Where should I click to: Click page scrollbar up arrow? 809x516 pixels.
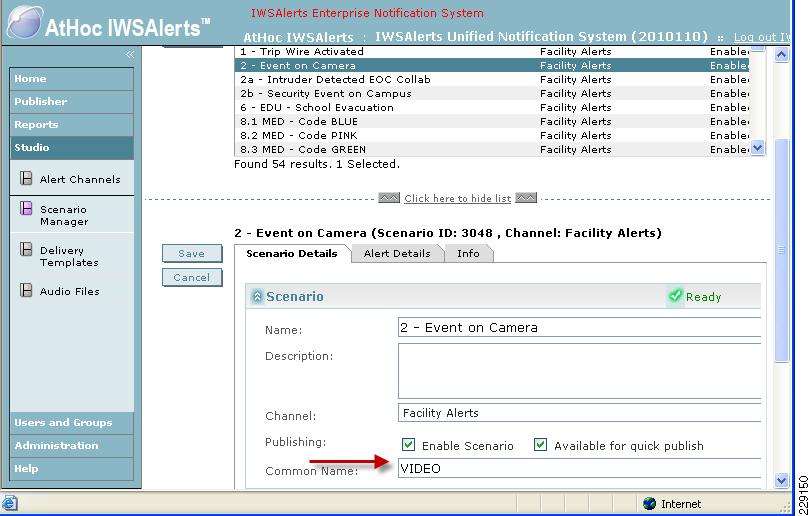tap(781, 54)
